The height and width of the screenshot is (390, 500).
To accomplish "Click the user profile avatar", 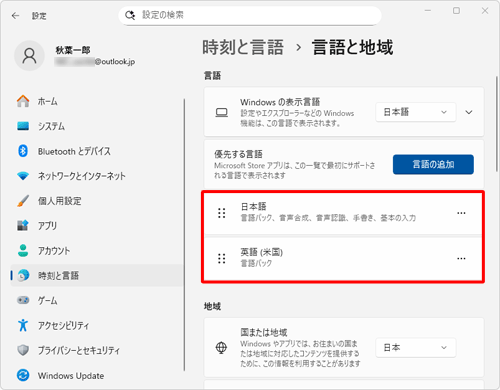I will click(29, 56).
